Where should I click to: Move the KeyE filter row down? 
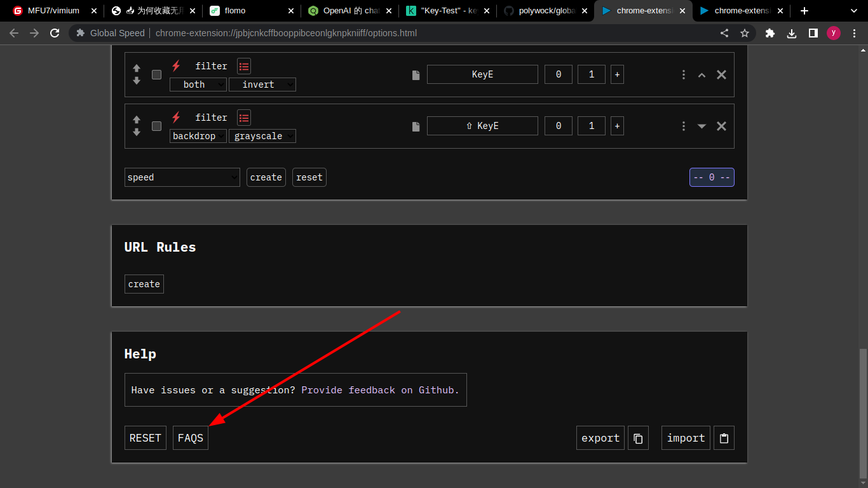click(x=137, y=81)
